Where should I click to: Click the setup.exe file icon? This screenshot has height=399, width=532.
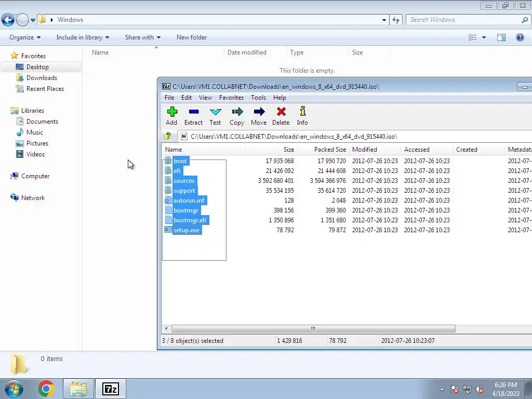point(168,230)
